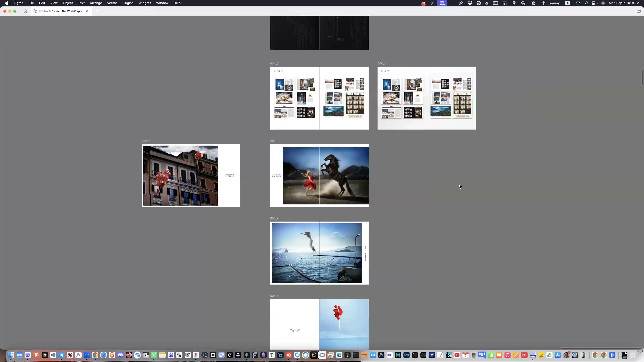Open Photoshop from the Dock
The width and height of the screenshot is (644, 362).
point(406,355)
